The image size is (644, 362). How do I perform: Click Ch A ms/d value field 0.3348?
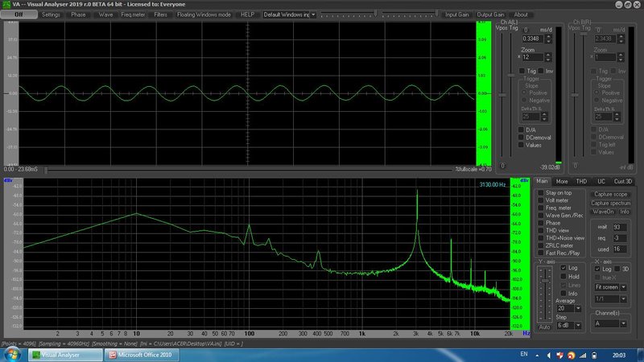533,39
